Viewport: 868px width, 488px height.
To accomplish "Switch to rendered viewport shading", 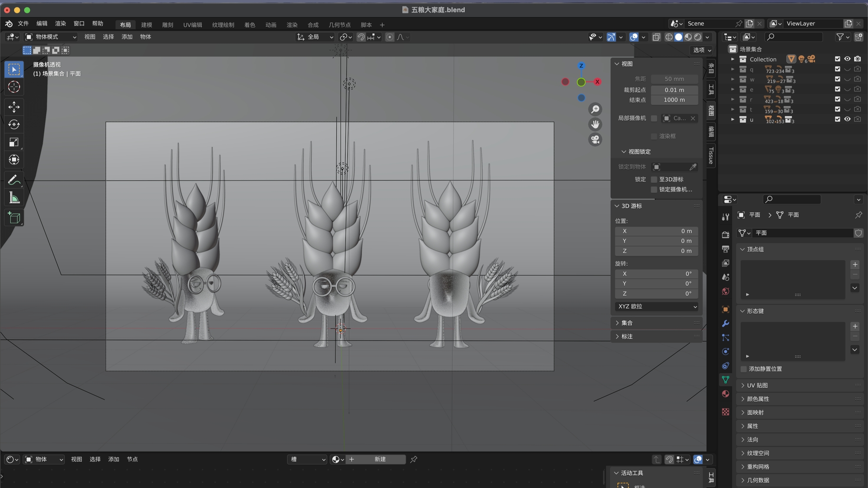I will (698, 37).
